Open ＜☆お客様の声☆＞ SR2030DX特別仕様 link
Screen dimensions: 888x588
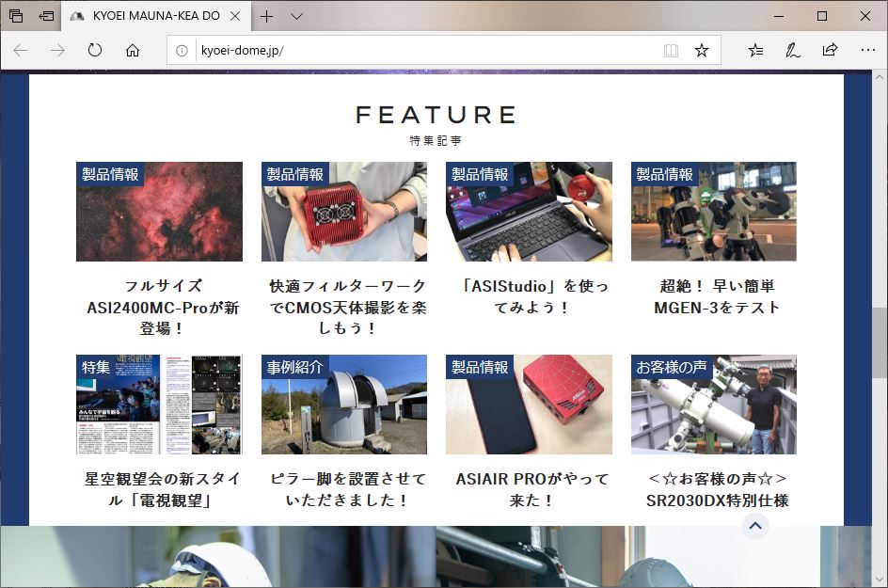(x=717, y=489)
